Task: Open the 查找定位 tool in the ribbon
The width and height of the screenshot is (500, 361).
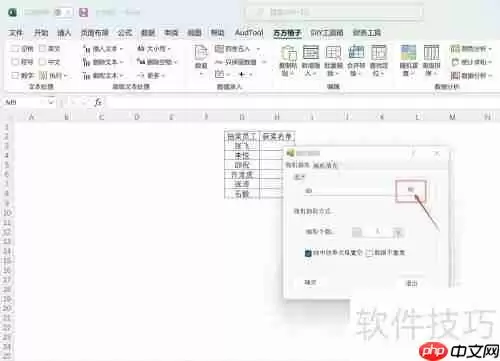Action: 379,61
